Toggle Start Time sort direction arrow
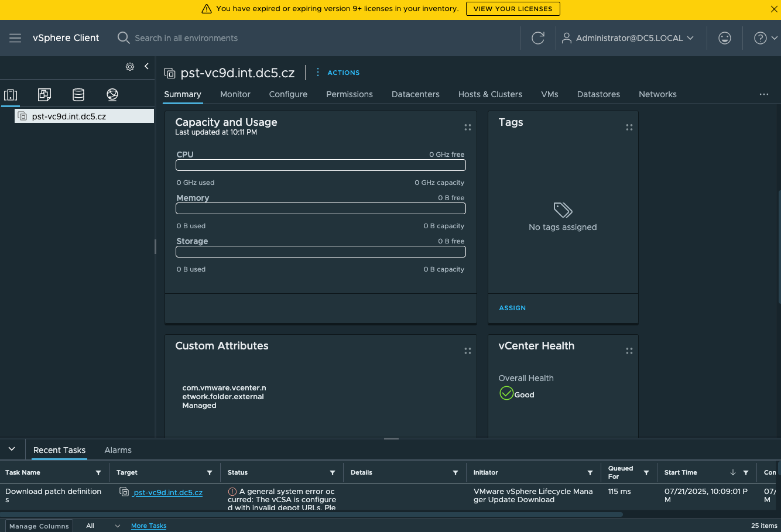 (733, 473)
